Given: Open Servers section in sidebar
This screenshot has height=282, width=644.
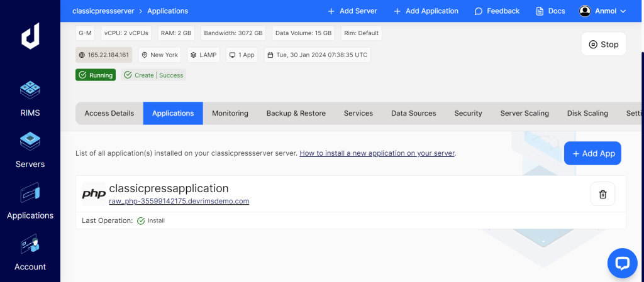Looking at the screenshot, I should click(x=30, y=151).
